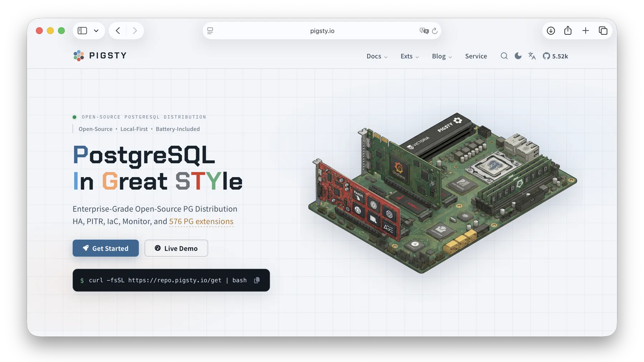Click the curl install command text
The width and height of the screenshot is (644, 362).
click(168, 280)
